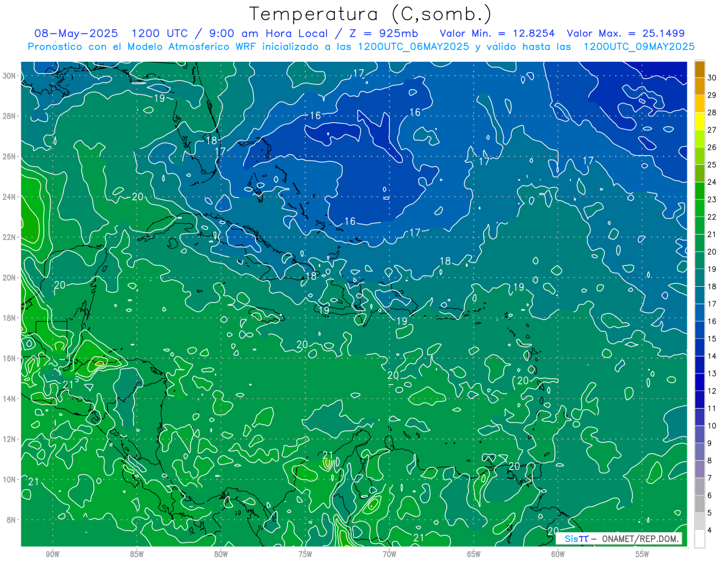The width and height of the screenshot is (728, 562).
Task: Click the dark orange swatch atop the colorbar
Action: [x=699, y=69]
